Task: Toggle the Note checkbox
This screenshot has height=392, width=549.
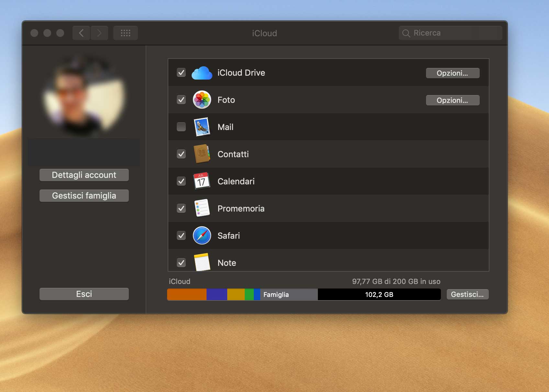Action: (x=181, y=263)
